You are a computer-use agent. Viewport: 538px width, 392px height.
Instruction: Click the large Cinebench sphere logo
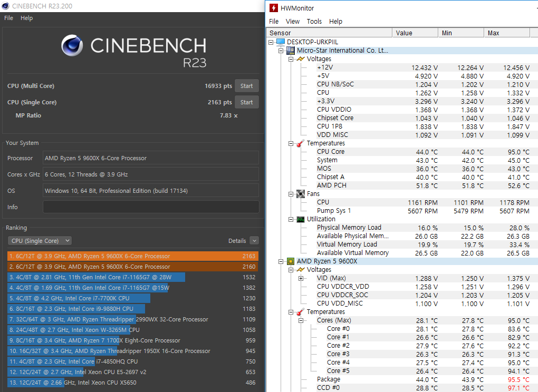tap(72, 45)
